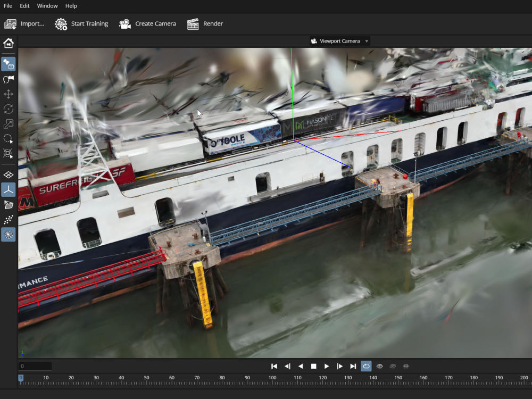Open the Viewport Camera dropdown
Screen dimensions: 532x399
click(339, 41)
